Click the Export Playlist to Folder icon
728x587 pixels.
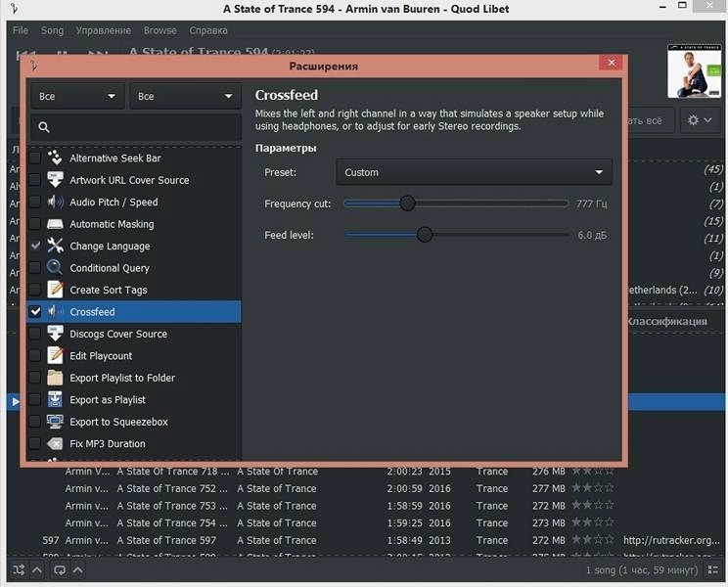55,378
